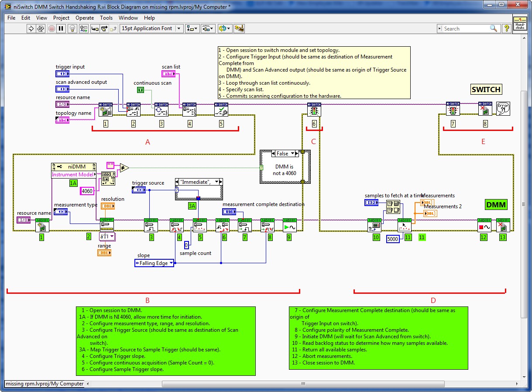Open the "Immediate" case selector dropdown
Screen dimensions: 532x392
click(x=217, y=182)
